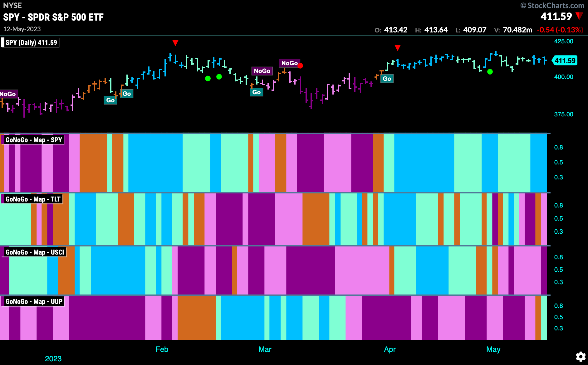The width and height of the screenshot is (588, 365).
Task: Click the volume value 70.482m
Action: [x=517, y=30]
